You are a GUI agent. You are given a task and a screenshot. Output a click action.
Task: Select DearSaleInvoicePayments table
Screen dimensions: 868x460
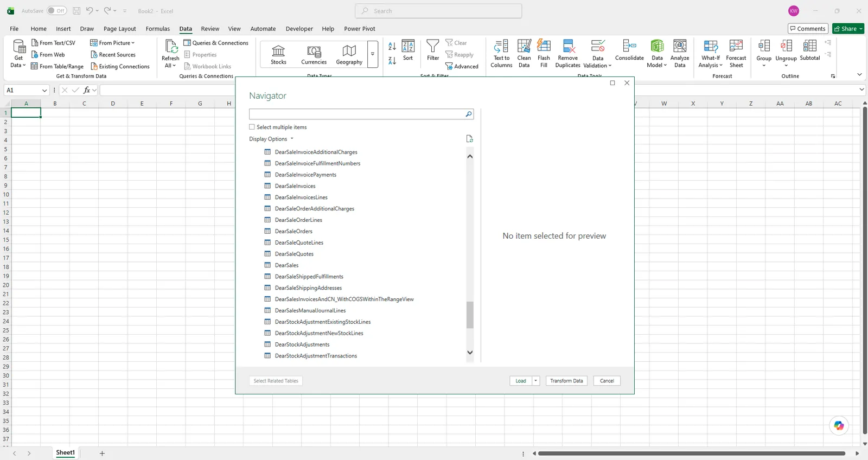tap(305, 175)
